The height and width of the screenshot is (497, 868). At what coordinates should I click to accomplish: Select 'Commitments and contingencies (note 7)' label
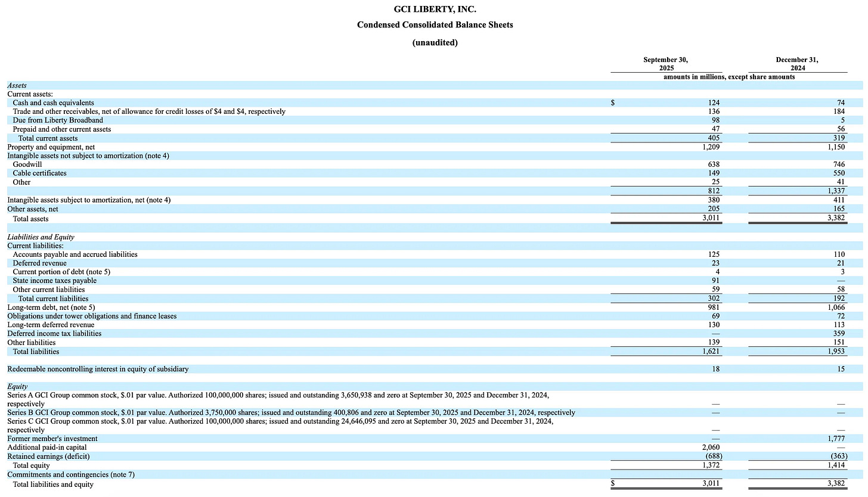pyautogui.click(x=72, y=474)
